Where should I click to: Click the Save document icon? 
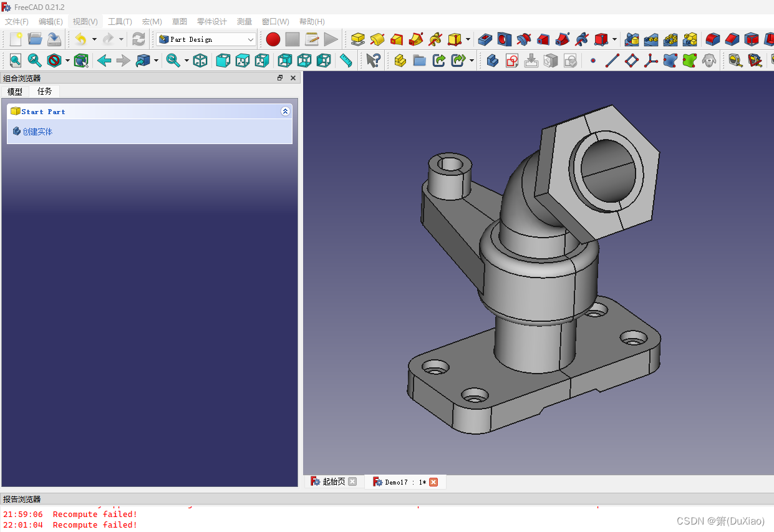pos(54,39)
